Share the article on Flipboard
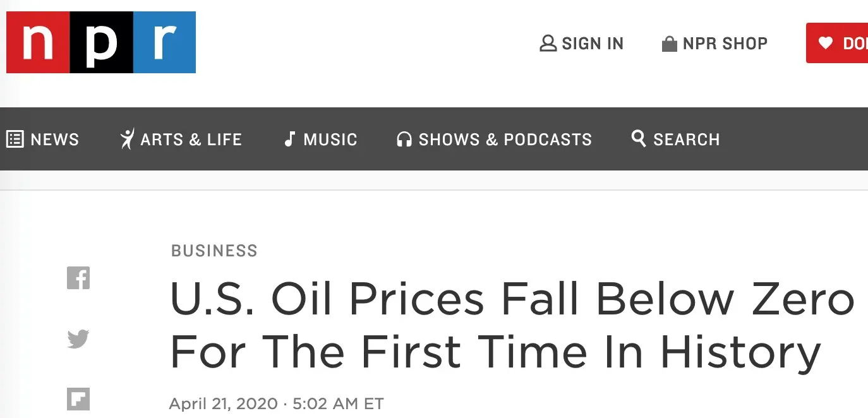This screenshot has width=868, height=418. click(78, 399)
